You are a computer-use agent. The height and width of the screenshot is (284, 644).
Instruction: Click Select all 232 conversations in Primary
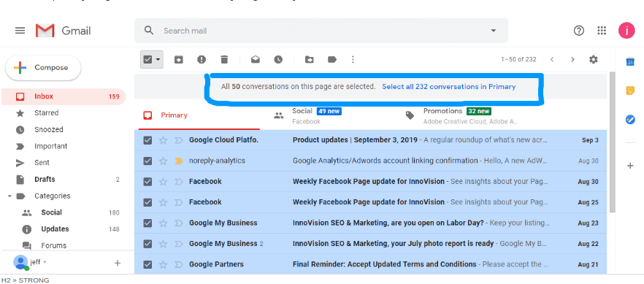(449, 87)
